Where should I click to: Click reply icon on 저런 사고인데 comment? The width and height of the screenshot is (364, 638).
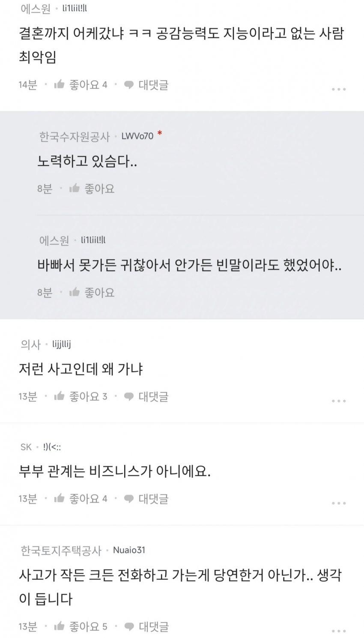[x=129, y=397]
